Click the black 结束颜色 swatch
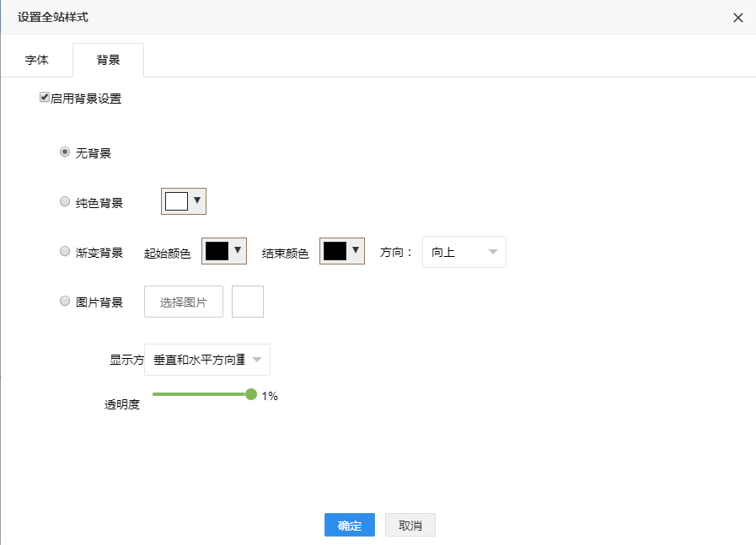756x545 pixels. [x=335, y=251]
